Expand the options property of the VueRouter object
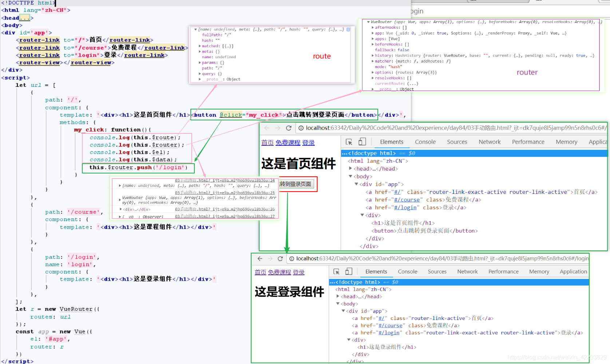Screen dimensions: 610x364 point(373,72)
